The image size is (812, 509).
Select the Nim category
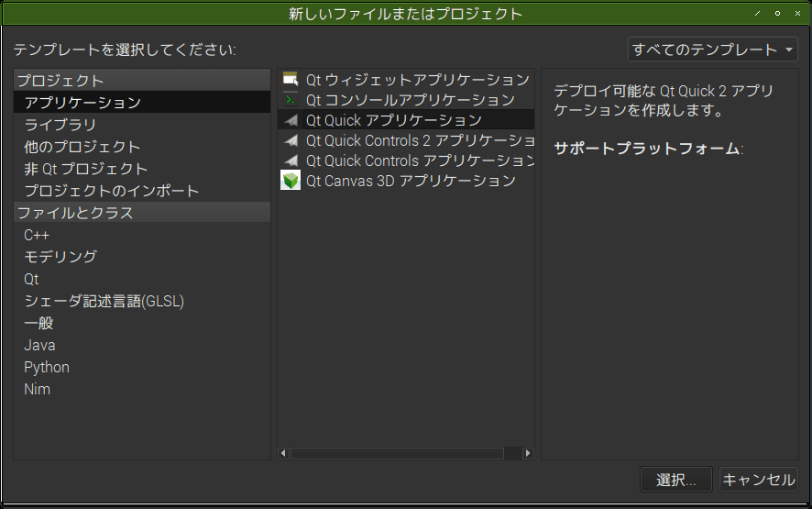[x=142, y=389]
